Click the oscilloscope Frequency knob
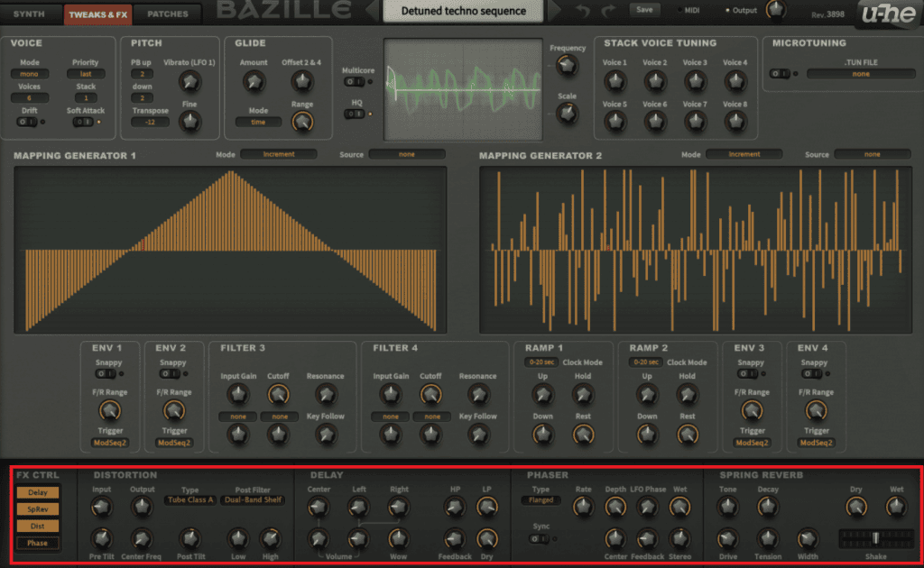 pos(566,65)
